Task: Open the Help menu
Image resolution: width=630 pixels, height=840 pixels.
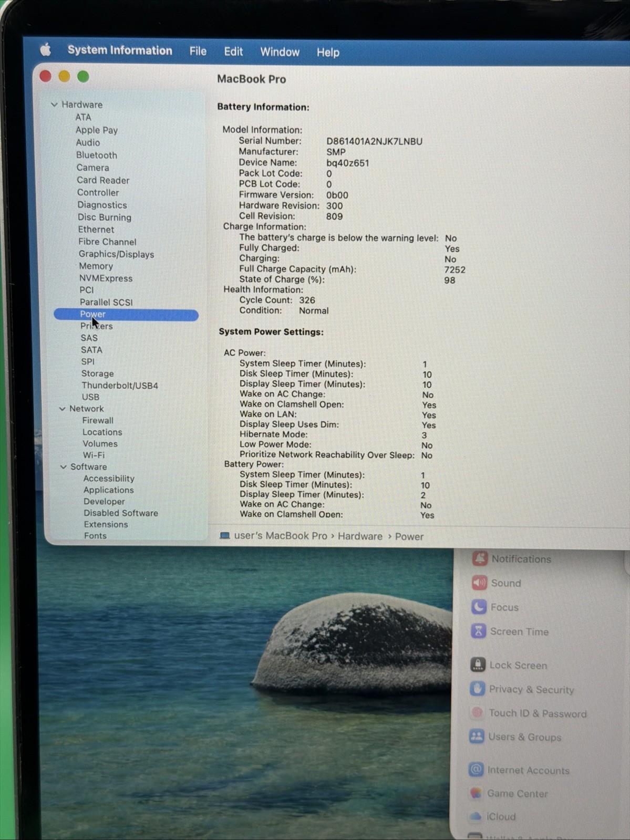Action: pos(328,53)
